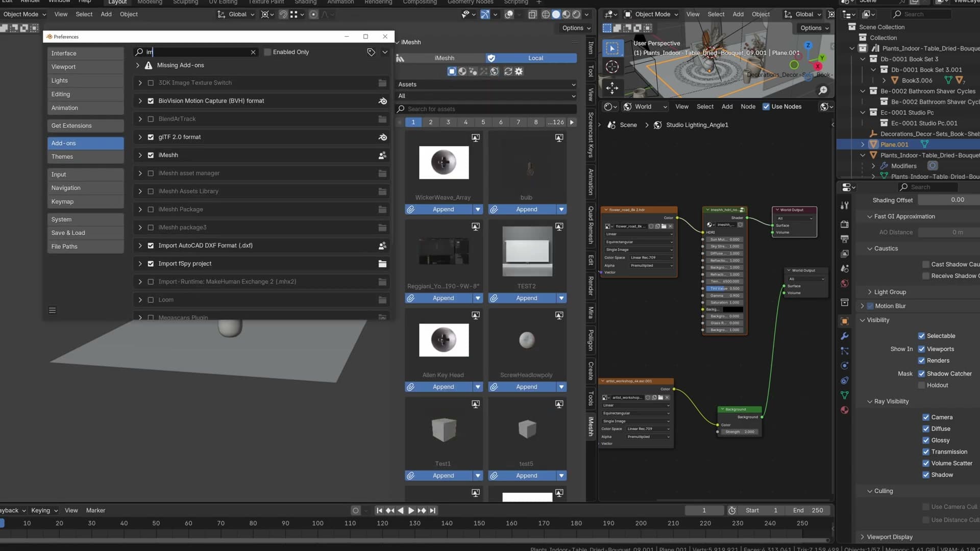The width and height of the screenshot is (980, 551).
Task: Select rendered viewport shading mode
Action: tap(576, 14)
